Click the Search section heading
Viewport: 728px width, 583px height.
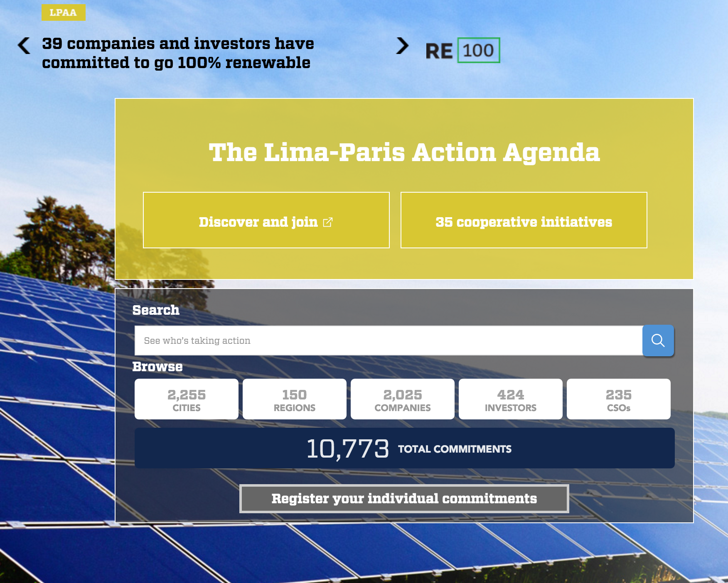click(x=156, y=310)
